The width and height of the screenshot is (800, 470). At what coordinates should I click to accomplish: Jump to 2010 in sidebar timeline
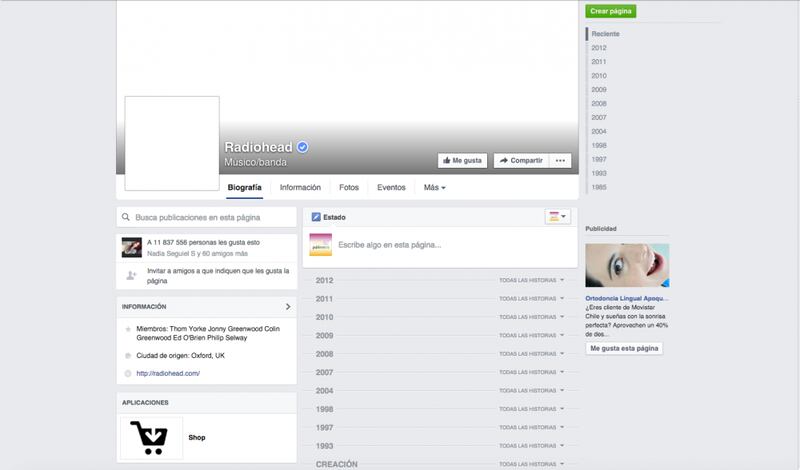(x=599, y=76)
